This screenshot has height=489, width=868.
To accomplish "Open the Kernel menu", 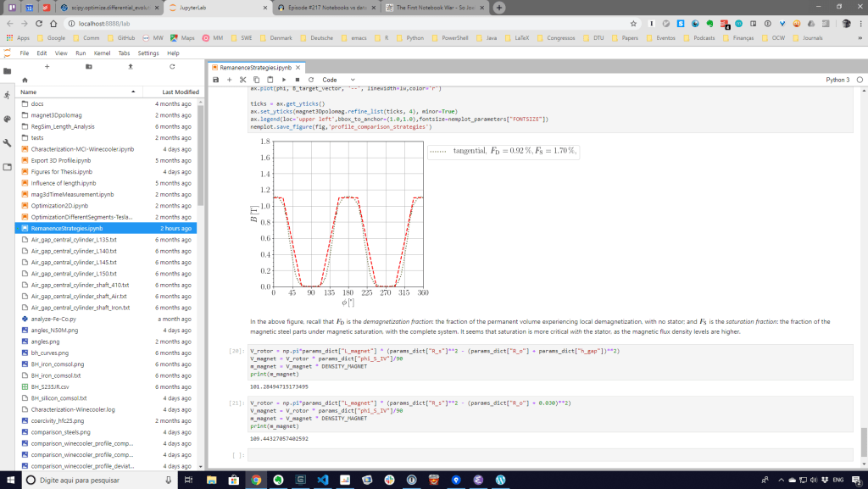I will [102, 53].
